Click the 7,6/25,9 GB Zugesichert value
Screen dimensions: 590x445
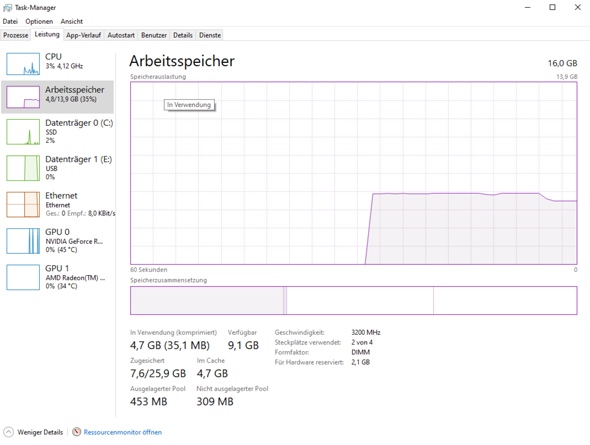[158, 374]
